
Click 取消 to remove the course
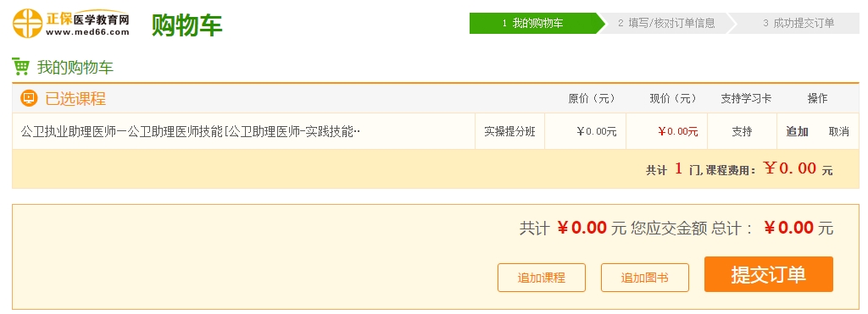(x=838, y=131)
